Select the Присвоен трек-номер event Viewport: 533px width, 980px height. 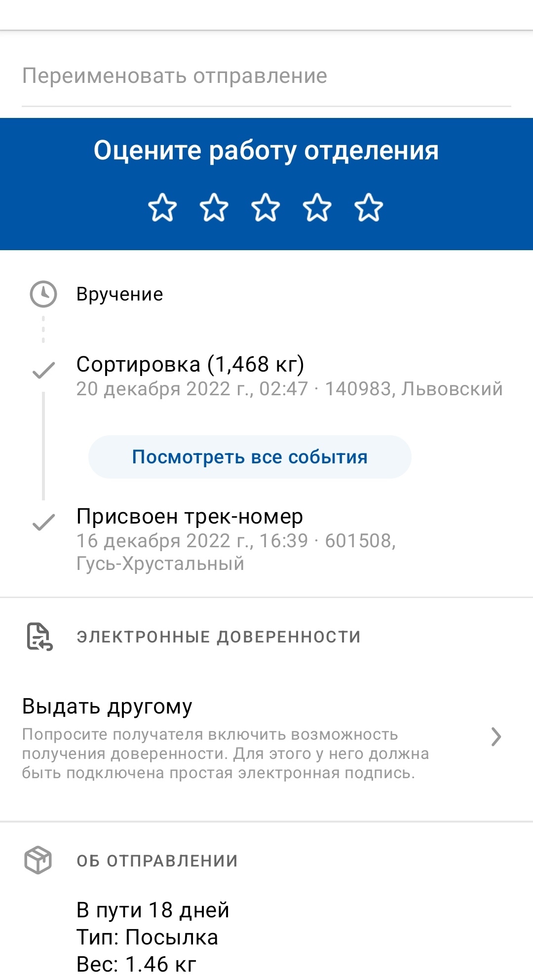click(x=190, y=517)
